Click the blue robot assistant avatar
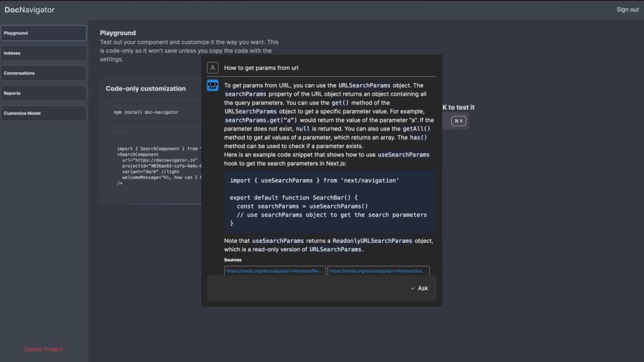644x362 pixels. [212, 85]
